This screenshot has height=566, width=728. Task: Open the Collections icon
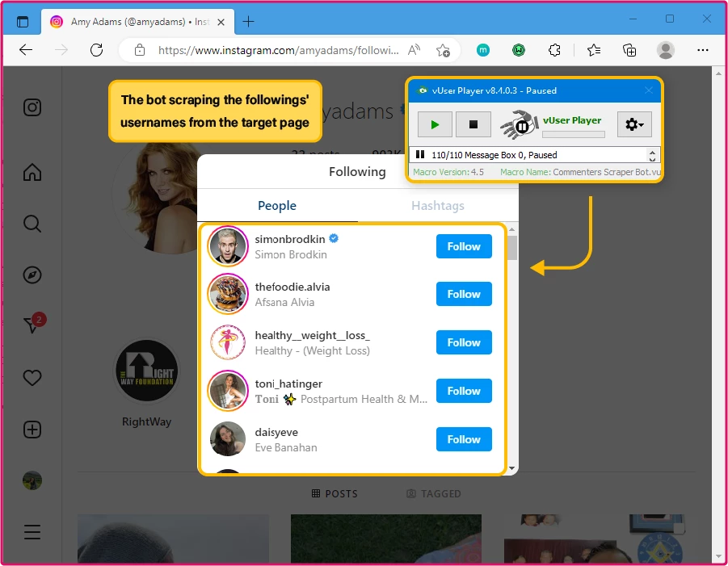(x=629, y=49)
